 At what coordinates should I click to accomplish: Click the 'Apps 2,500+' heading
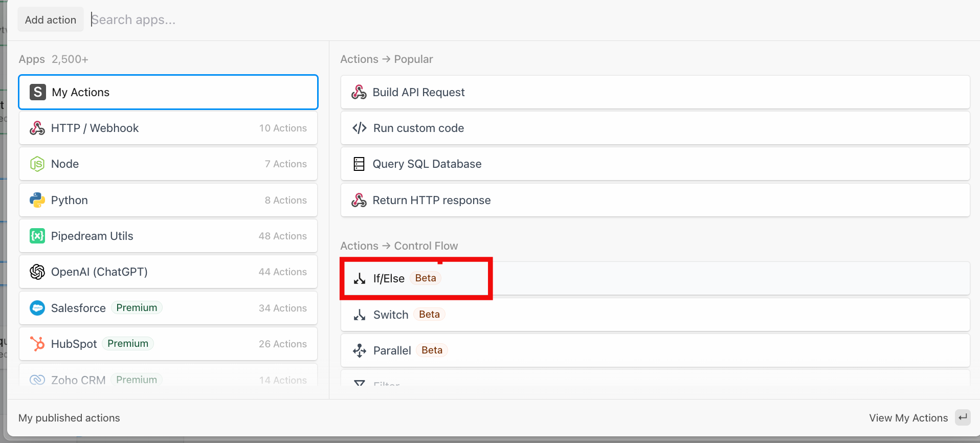pos(54,59)
